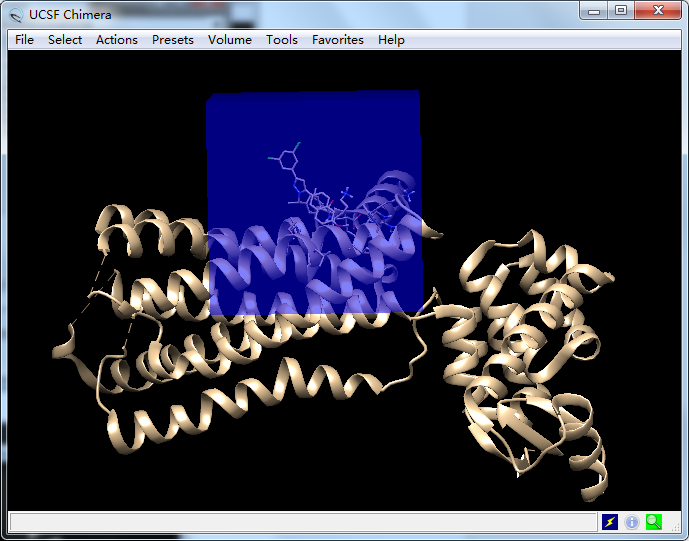Open the File menu
The height and width of the screenshot is (541, 689).
pos(25,40)
